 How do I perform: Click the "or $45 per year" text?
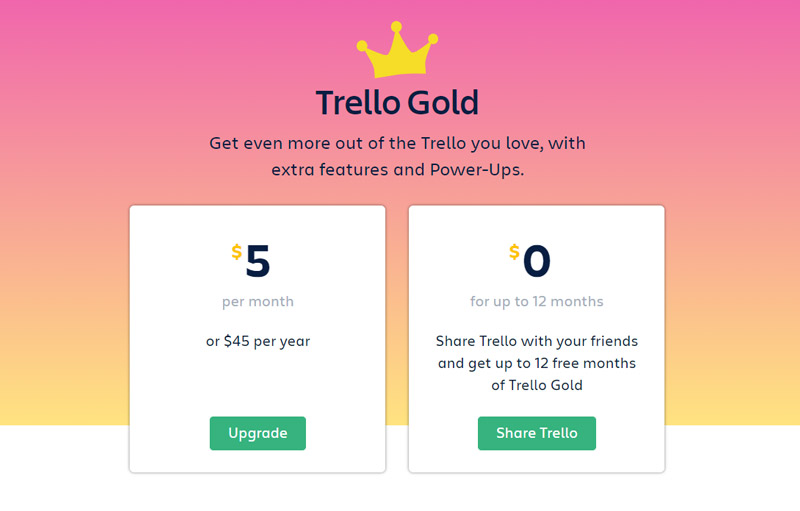click(258, 341)
